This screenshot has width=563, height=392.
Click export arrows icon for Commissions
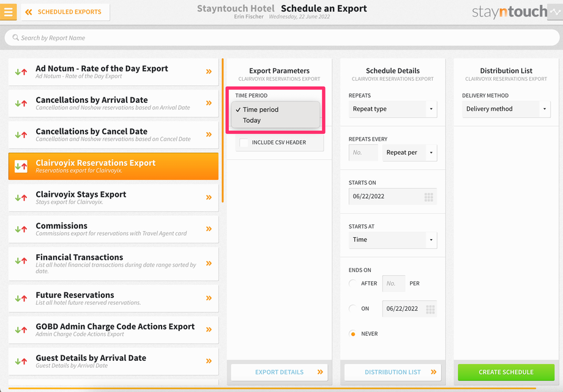21,229
